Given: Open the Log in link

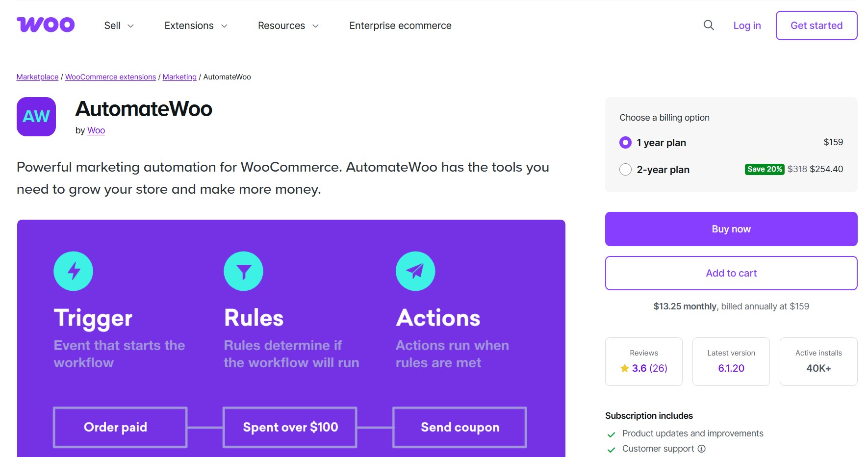Looking at the screenshot, I should 746,25.
